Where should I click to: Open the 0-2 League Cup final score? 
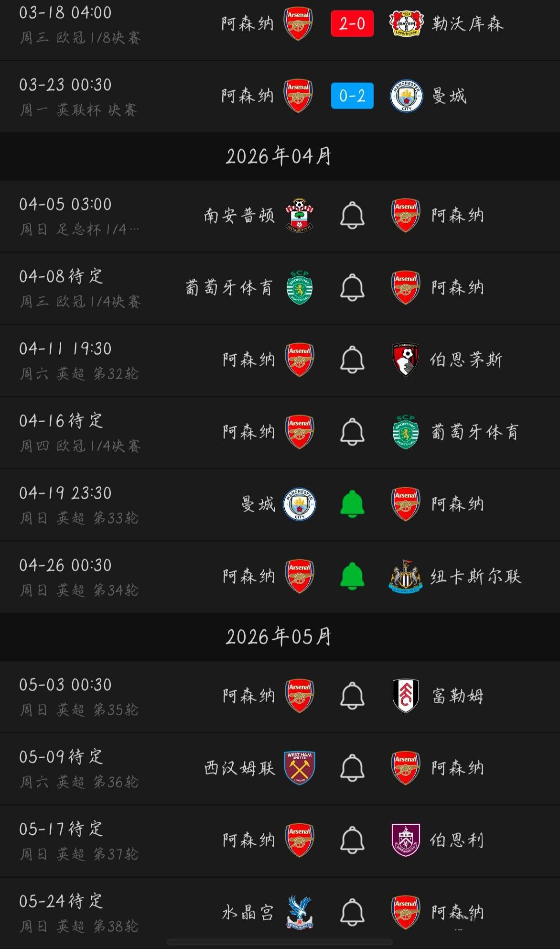[x=352, y=96]
